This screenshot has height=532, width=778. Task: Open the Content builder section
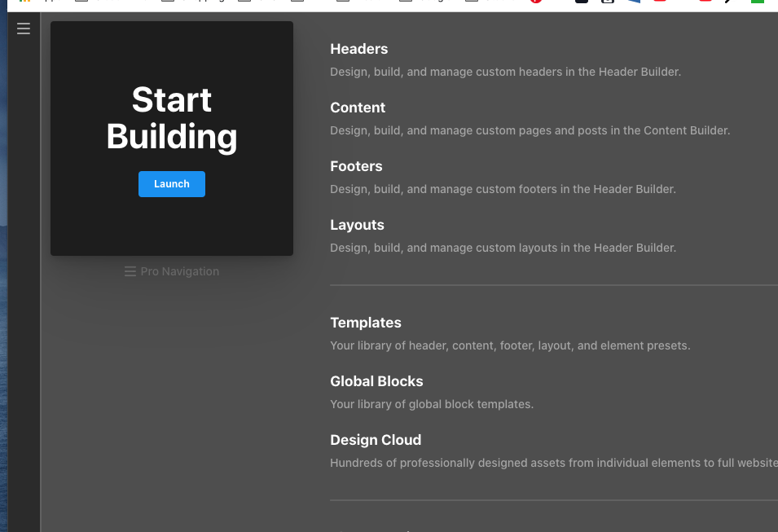[x=358, y=108]
